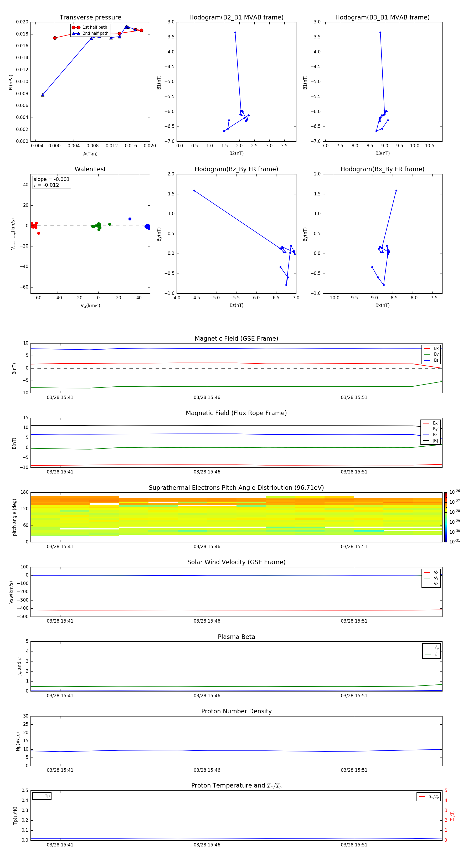Screen dimensions: 473x868
Task: Click the 'Proton Temperature and Te/Tp' title
Action: [x=236, y=786]
